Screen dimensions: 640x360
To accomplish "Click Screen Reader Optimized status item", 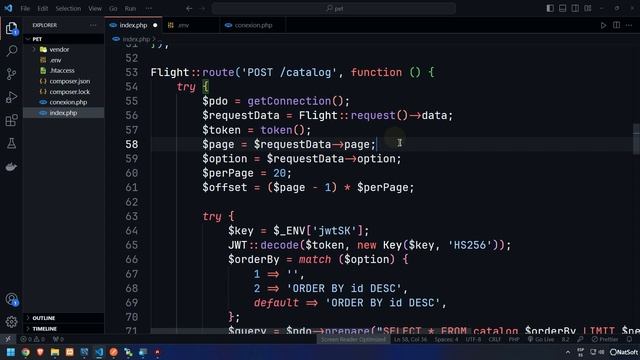I will [353, 339].
